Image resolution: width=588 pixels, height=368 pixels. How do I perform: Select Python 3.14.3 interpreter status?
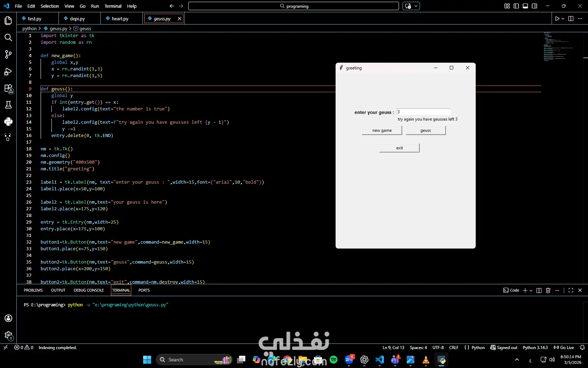pos(535,348)
